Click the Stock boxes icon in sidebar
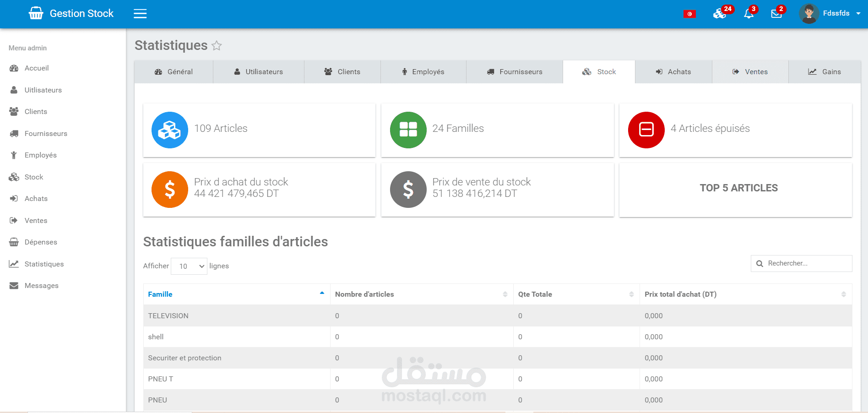868x413 pixels. click(14, 177)
